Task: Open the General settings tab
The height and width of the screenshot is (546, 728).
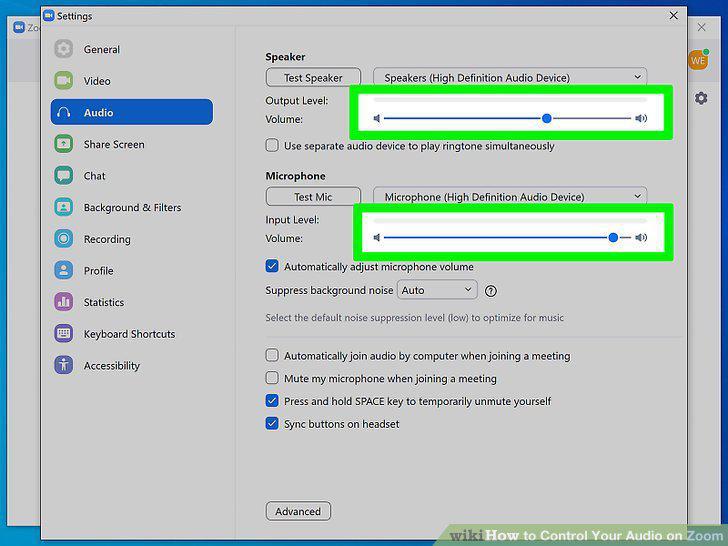Action: [132, 49]
